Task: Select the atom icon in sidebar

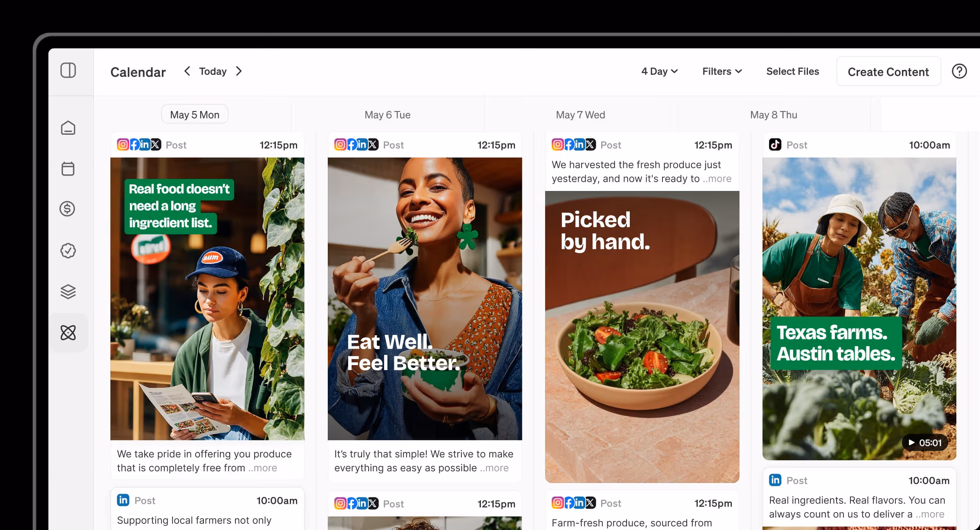Action: tap(68, 332)
